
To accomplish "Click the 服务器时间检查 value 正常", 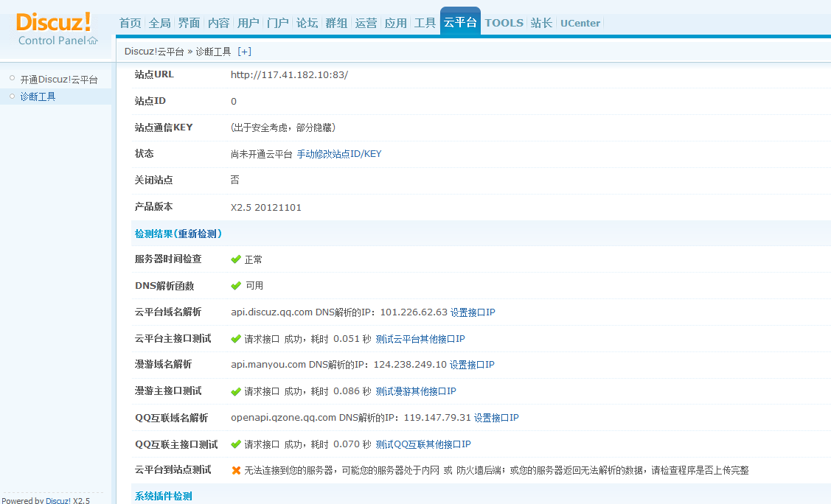I will [254, 259].
